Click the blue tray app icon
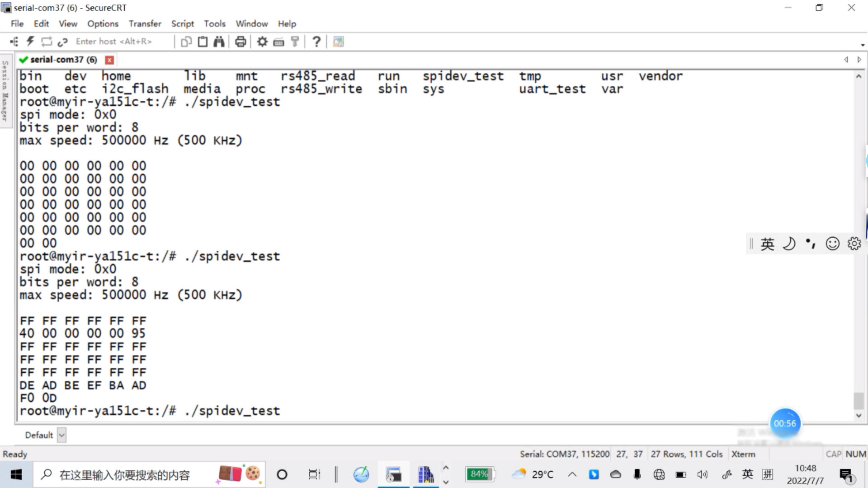 pos(594,474)
